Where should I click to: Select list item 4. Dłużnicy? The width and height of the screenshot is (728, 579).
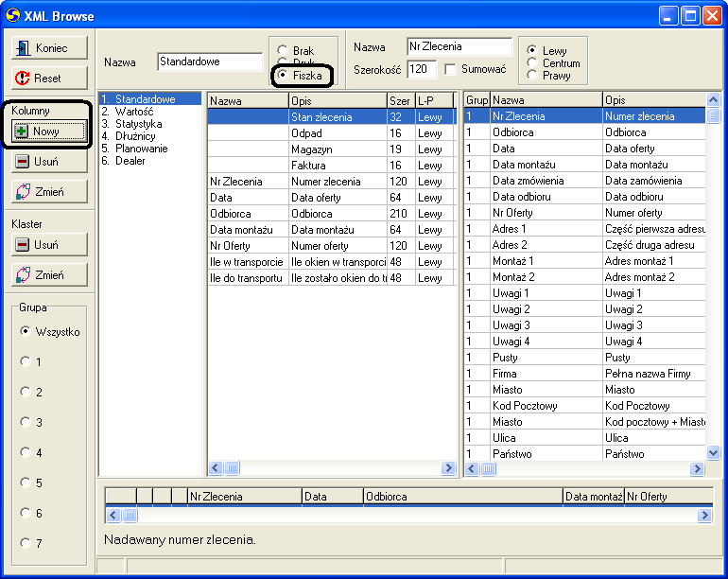(150, 136)
